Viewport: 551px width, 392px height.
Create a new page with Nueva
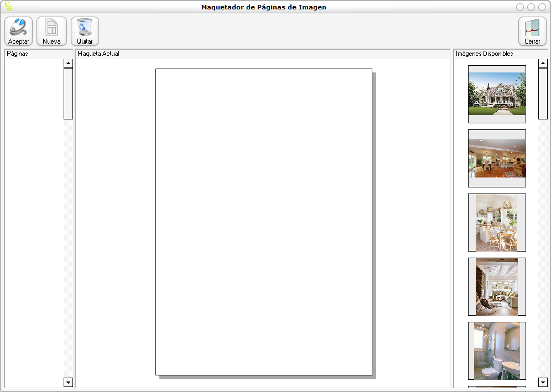pos(51,28)
